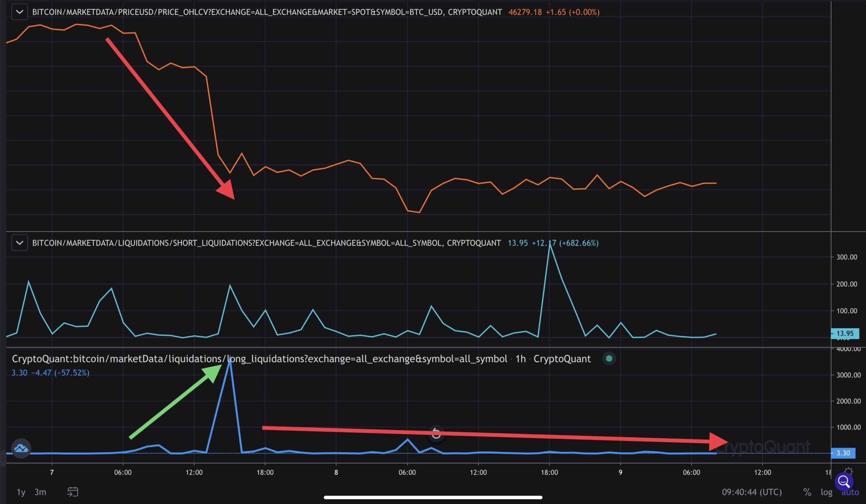Open timezone menu showing 09:40:44 (UTC)

[x=752, y=492]
